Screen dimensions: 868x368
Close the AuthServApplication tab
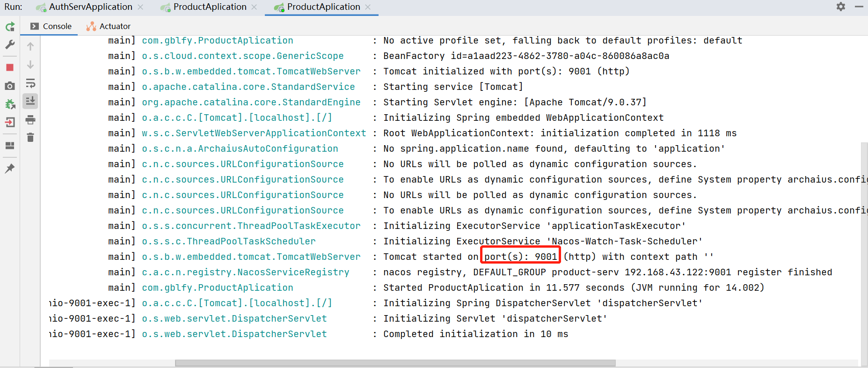click(140, 7)
